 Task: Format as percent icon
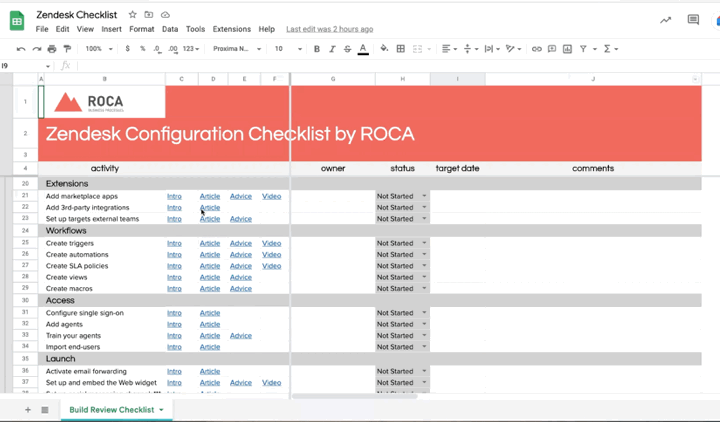(x=142, y=49)
